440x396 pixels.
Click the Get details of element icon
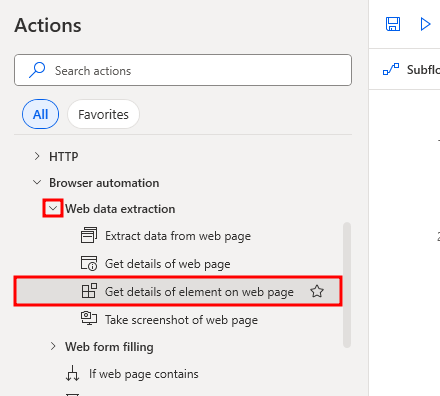(89, 291)
